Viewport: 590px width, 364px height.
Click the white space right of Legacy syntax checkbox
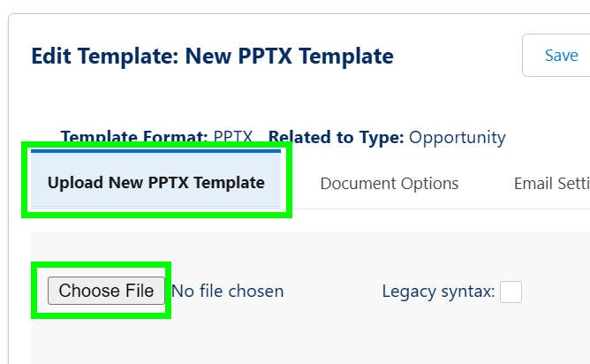(x=556, y=292)
